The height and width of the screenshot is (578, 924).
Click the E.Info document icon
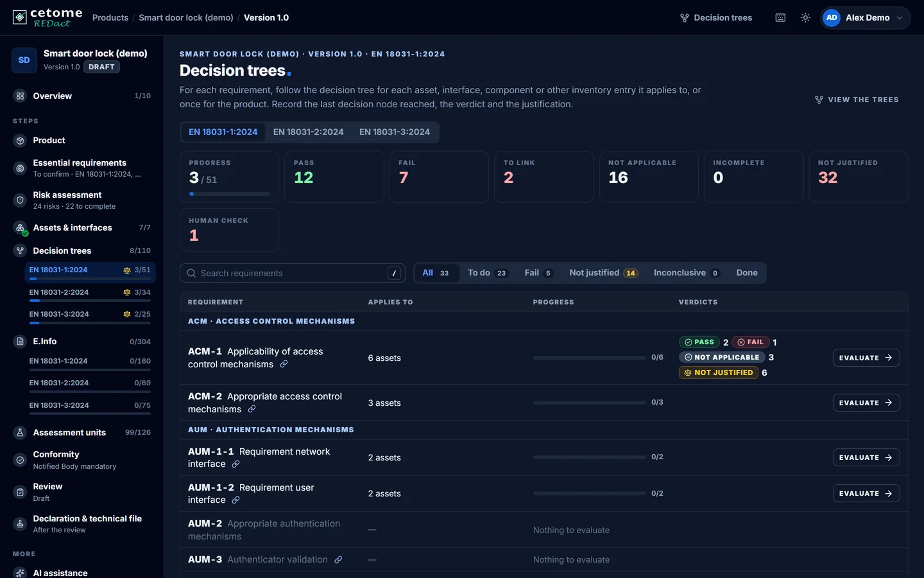[20, 342]
